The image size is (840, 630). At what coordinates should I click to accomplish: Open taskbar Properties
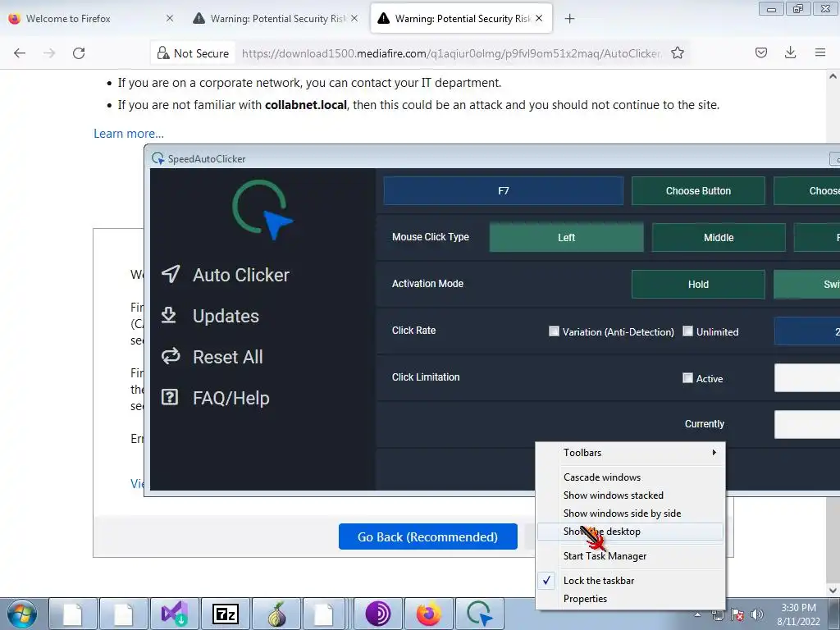tap(630, 599)
